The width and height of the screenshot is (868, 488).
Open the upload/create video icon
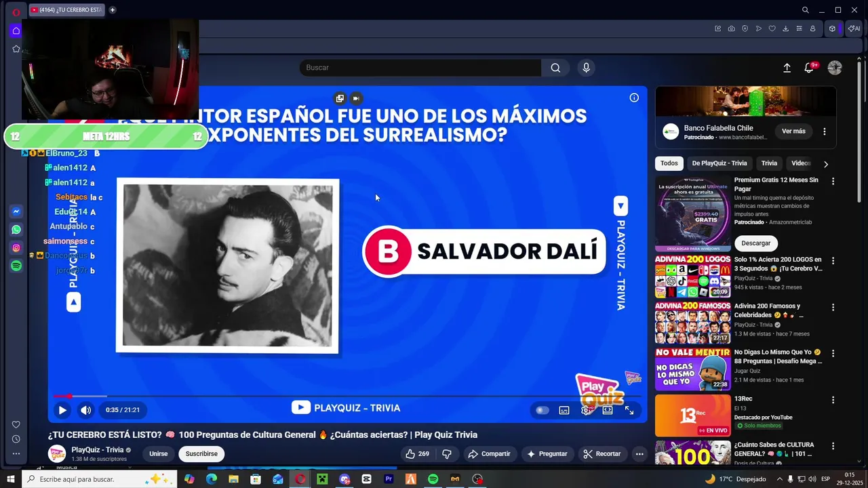point(787,68)
